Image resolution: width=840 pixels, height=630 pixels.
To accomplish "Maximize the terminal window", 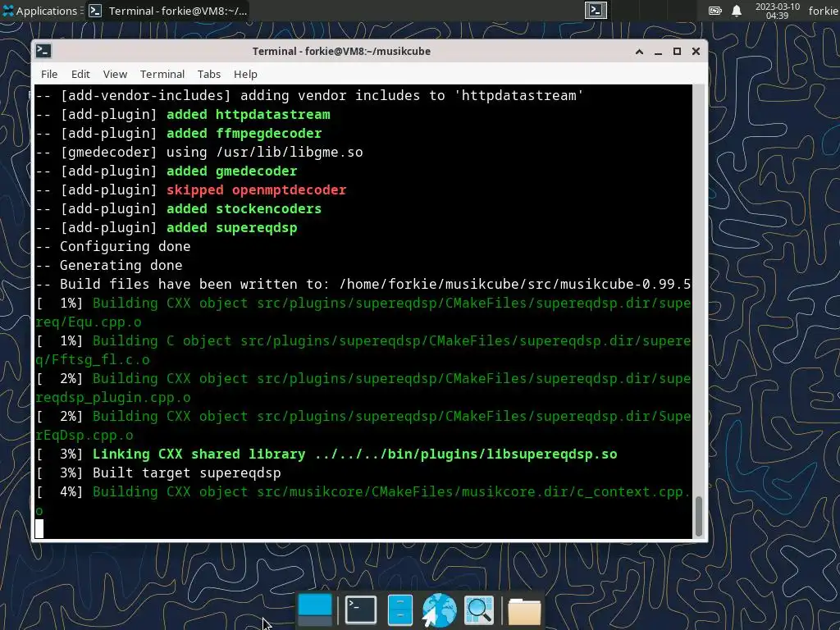I will [x=677, y=52].
